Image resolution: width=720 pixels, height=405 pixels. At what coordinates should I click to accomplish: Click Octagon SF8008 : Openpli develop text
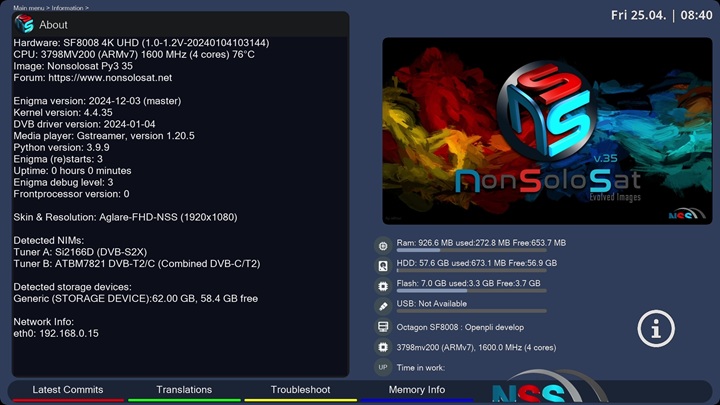tap(460, 327)
